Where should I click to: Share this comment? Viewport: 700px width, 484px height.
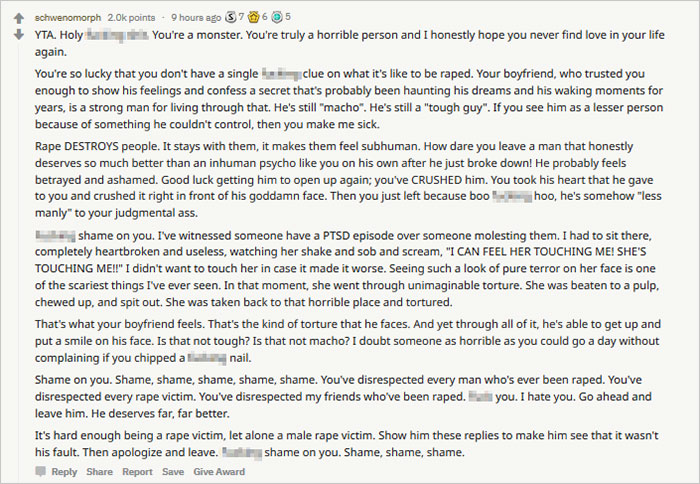99,472
